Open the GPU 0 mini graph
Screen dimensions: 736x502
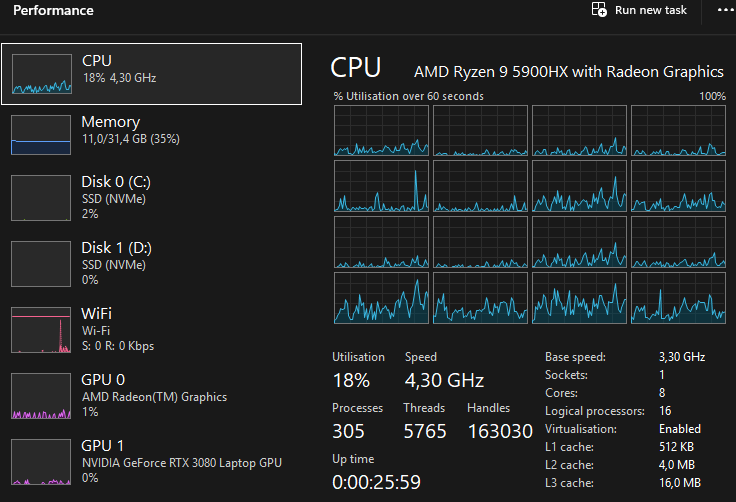[42, 395]
